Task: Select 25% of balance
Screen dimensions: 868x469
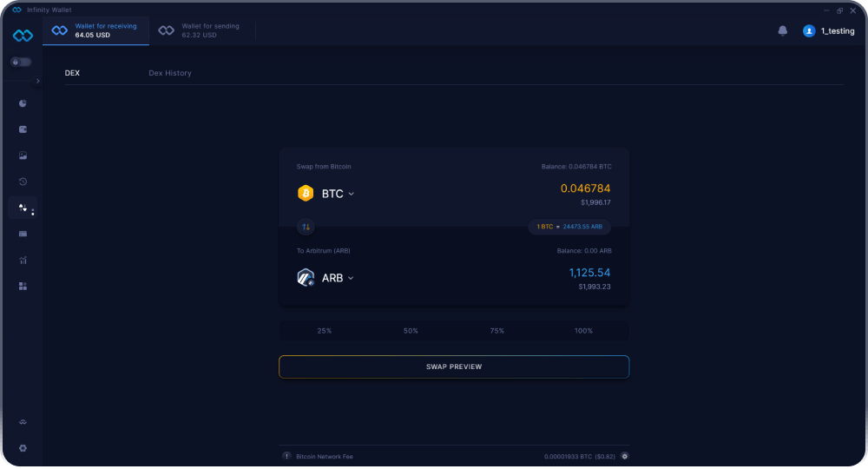Action: [325, 331]
